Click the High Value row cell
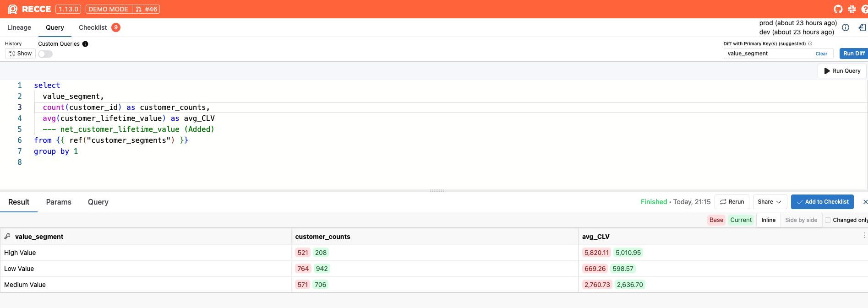Screen dimensions: 868x308 click(146, 253)
